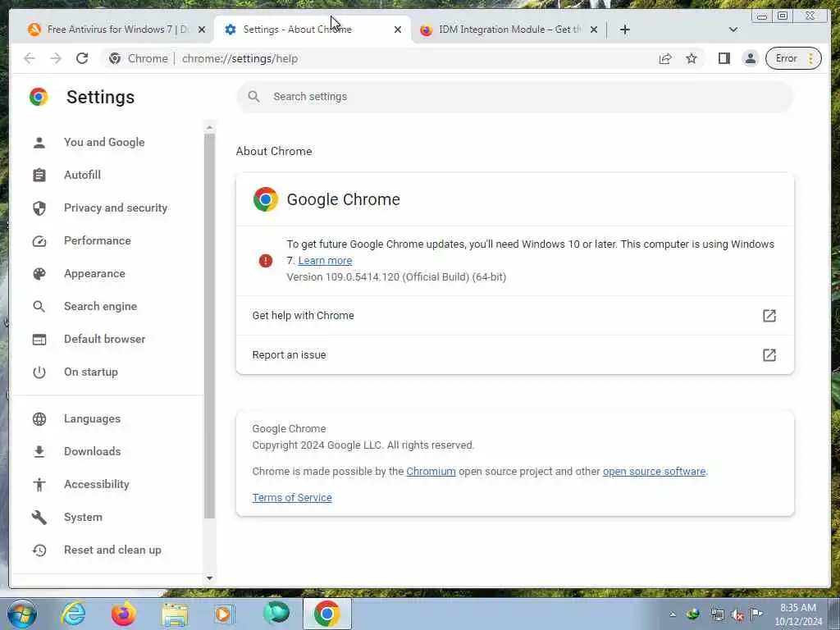Click the browser back arrow
Image resolution: width=840 pixels, height=630 pixels.
30,58
